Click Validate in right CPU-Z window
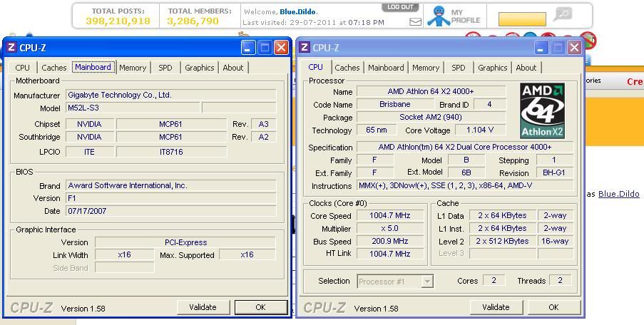The height and width of the screenshot is (325, 644). 496,307
